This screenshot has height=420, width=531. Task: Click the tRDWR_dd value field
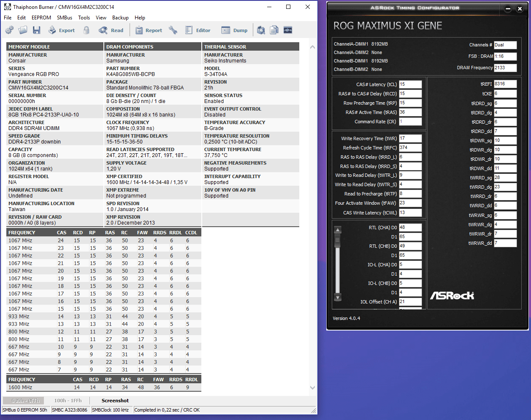(505, 168)
